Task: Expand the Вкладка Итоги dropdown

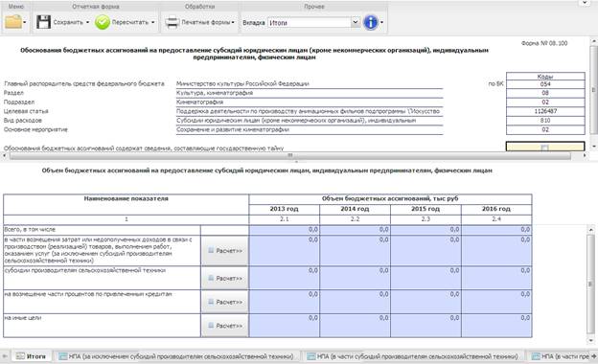Action: [x=355, y=22]
